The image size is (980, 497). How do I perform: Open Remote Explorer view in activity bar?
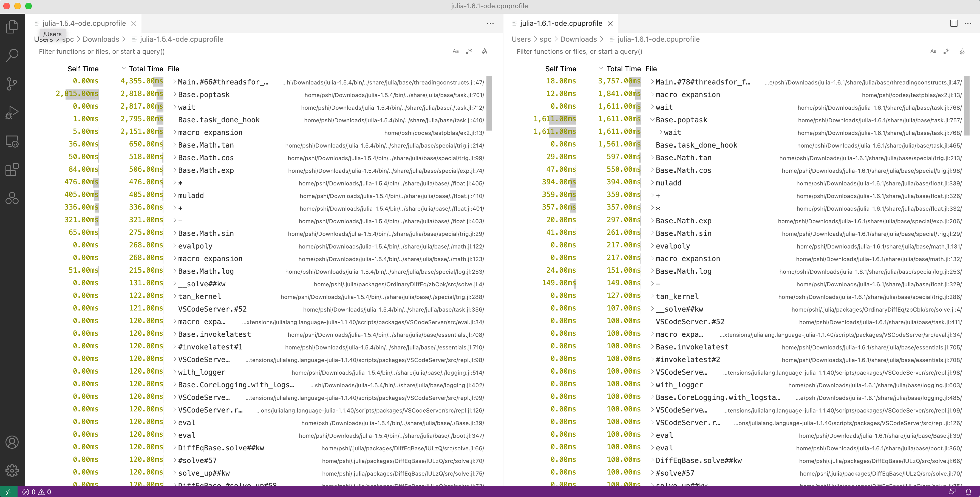12,142
